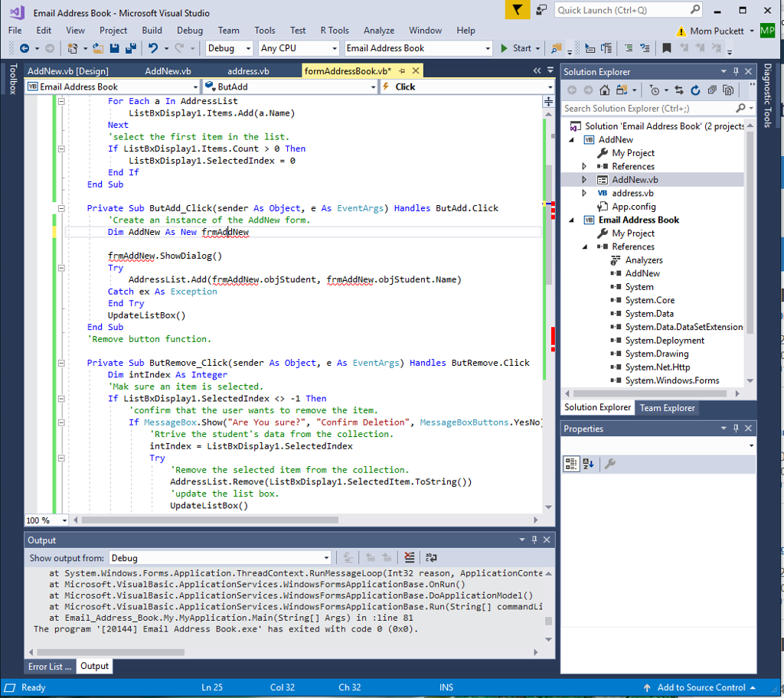Click Collapse All in Solution Explorer toolbar

tap(712, 90)
